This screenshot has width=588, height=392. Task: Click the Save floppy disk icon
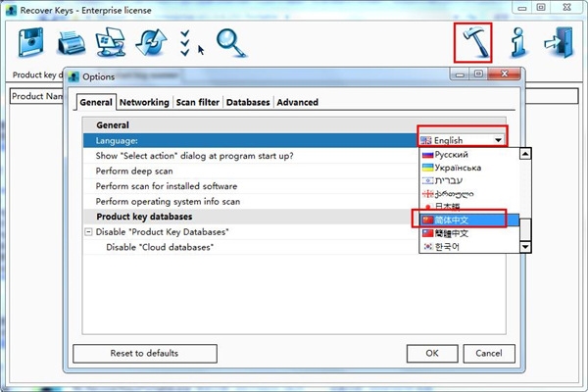click(30, 42)
